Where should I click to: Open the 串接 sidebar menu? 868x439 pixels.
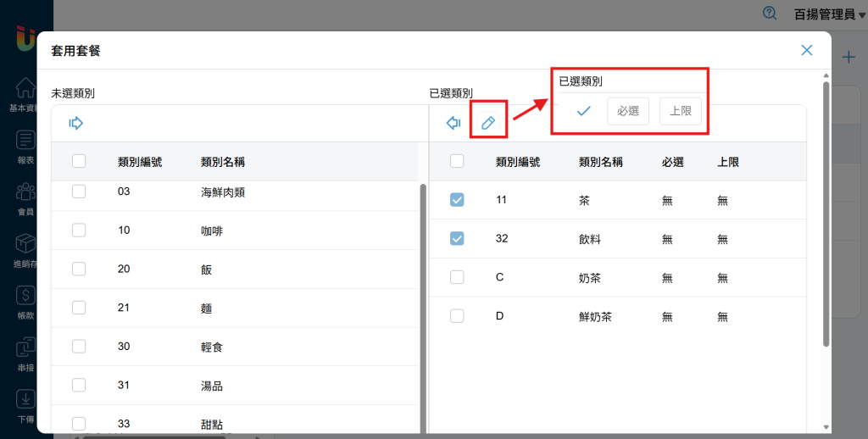pyautogui.click(x=25, y=353)
